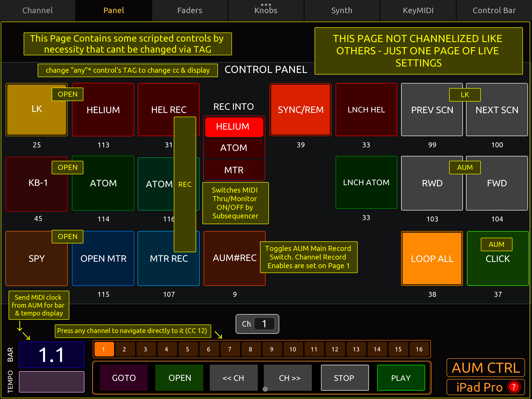This screenshot has height=399, width=532.
Task: Tap the Ch number field
Action: 264,324
